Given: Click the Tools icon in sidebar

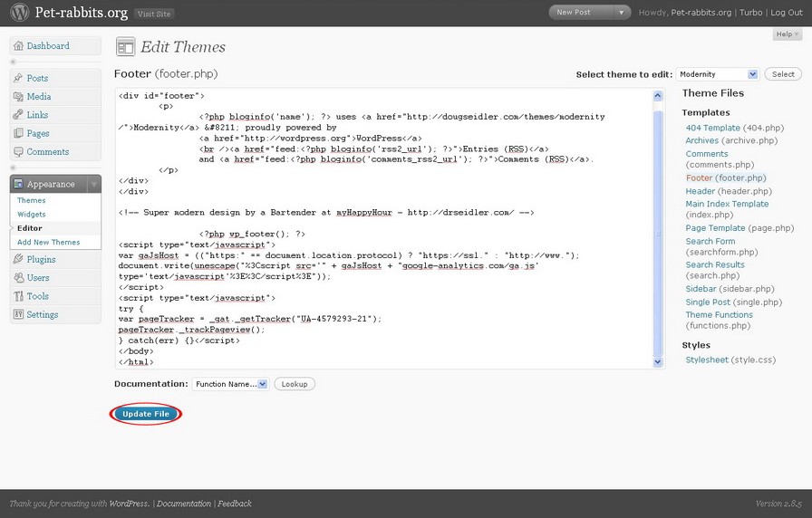Looking at the screenshot, I should 19,296.
